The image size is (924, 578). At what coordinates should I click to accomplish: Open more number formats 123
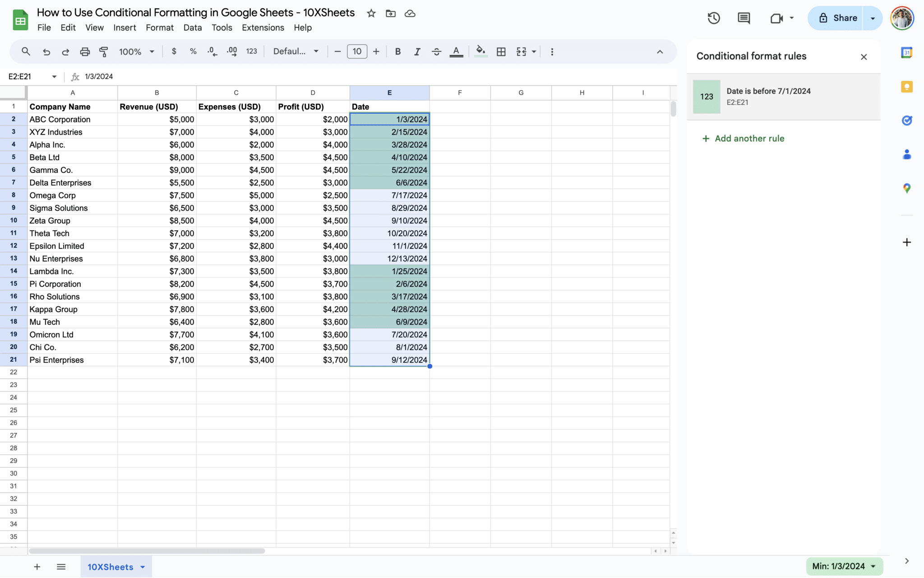[x=252, y=51]
